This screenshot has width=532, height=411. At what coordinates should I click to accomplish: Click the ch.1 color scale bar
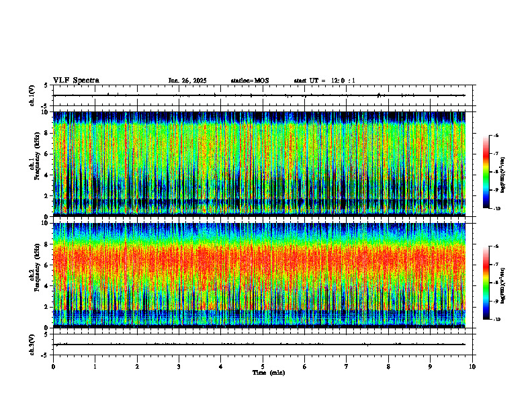pos(486,172)
